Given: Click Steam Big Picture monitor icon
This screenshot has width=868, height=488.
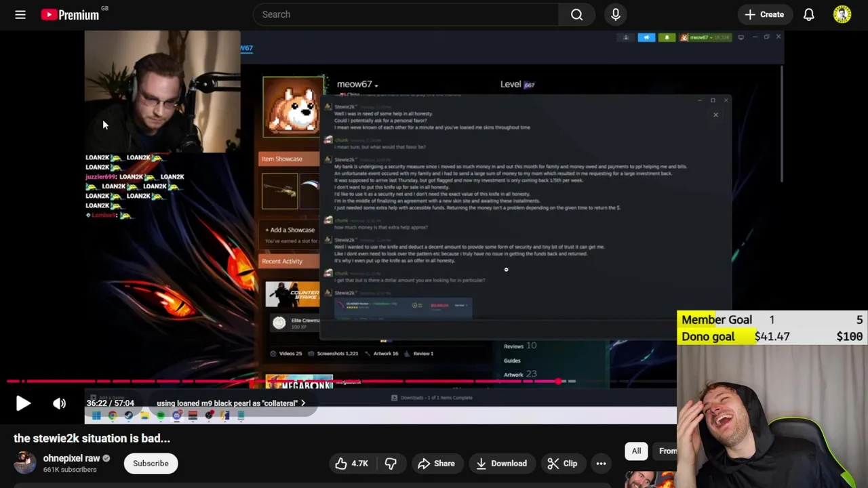Looking at the screenshot, I should [x=741, y=37].
